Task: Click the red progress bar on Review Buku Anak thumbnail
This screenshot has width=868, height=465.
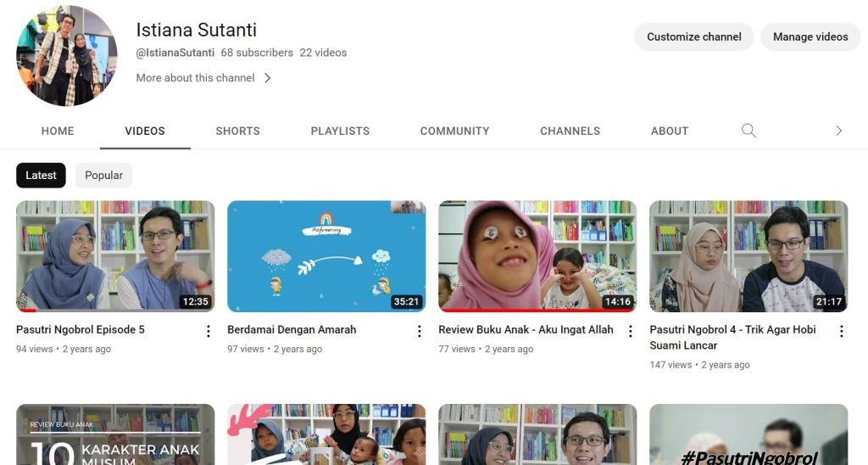Action: pyautogui.click(x=536, y=311)
